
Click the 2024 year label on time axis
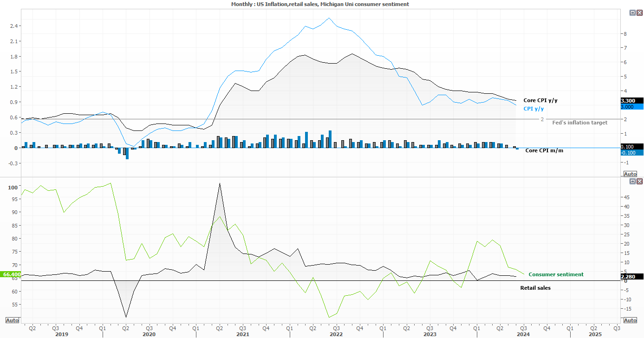point(524,334)
